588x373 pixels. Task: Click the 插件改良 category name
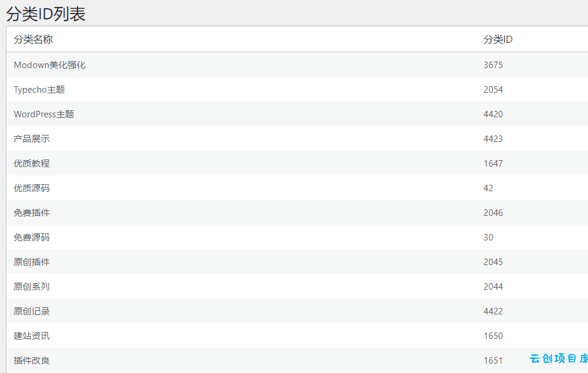pyautogui.click(x=32, y=361)
